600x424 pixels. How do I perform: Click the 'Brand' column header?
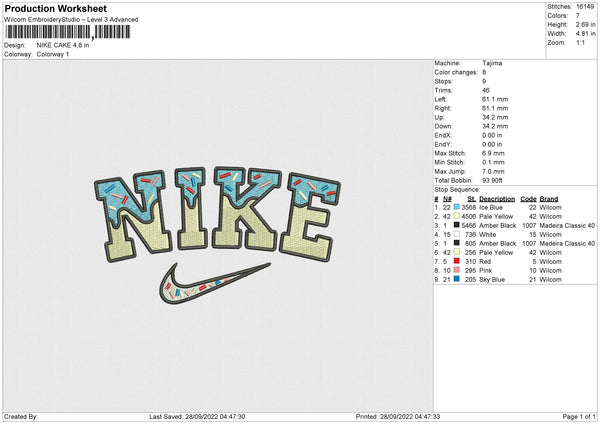(549, 199)
